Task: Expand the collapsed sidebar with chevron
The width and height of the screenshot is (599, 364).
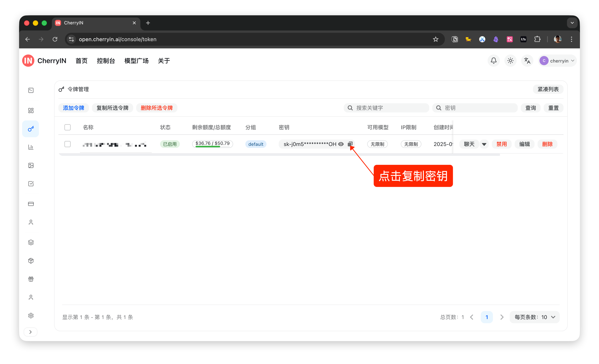Action: (30, 332)
